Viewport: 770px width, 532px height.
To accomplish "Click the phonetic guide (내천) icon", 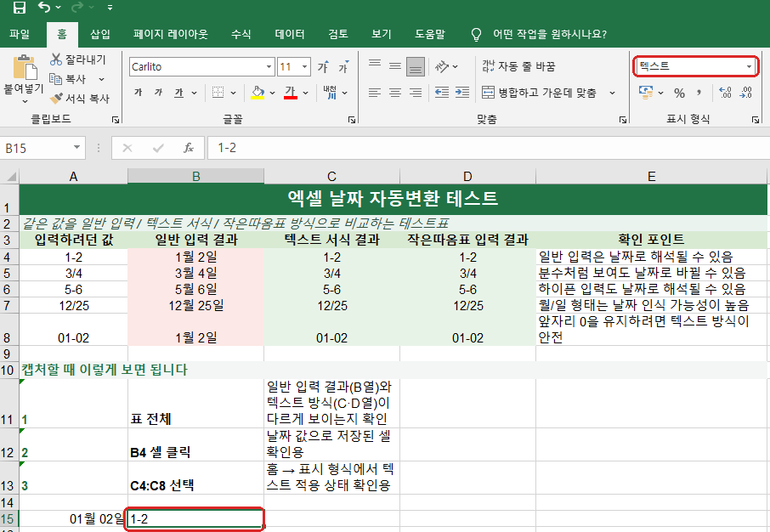I will tap(330, 93).
